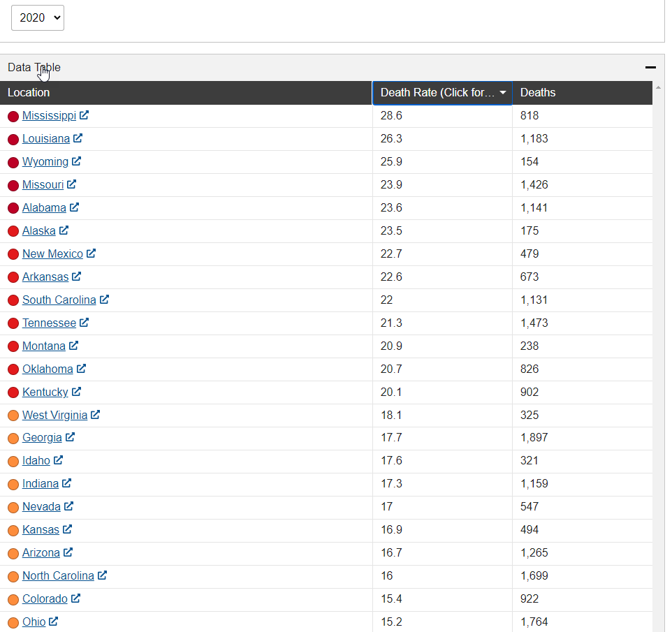Open the 2020 year dropdown
This screenshot has width=672, height=632.
click(x=38, y=18)
